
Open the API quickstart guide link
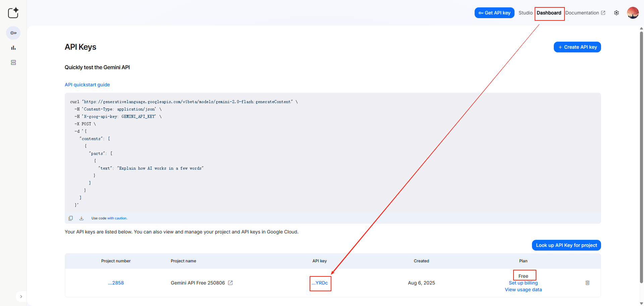point(87,85)
